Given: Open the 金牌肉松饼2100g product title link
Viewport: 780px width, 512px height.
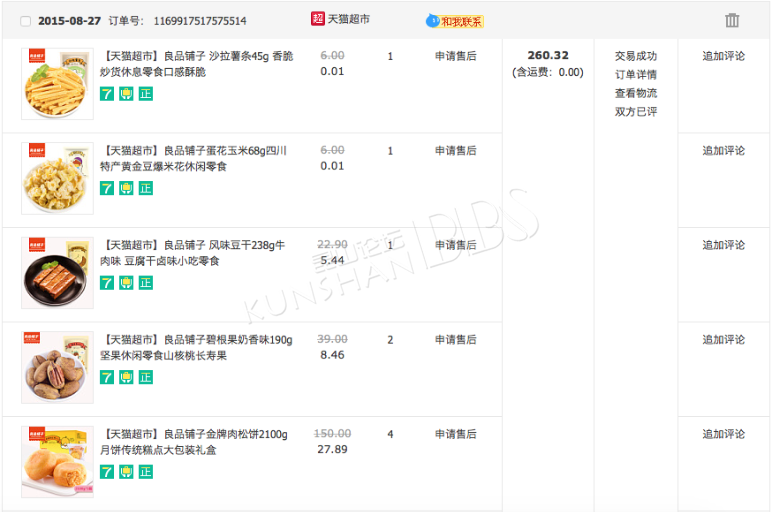Looking at the screenshot, I should (195, 442).
